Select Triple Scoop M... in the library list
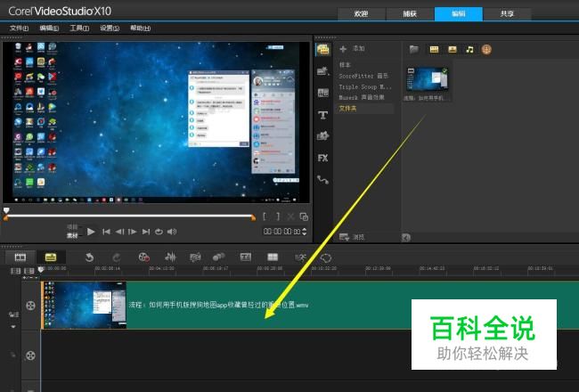Screen dimensions: 579x392 pyautogui.click(x=364, y=86)
